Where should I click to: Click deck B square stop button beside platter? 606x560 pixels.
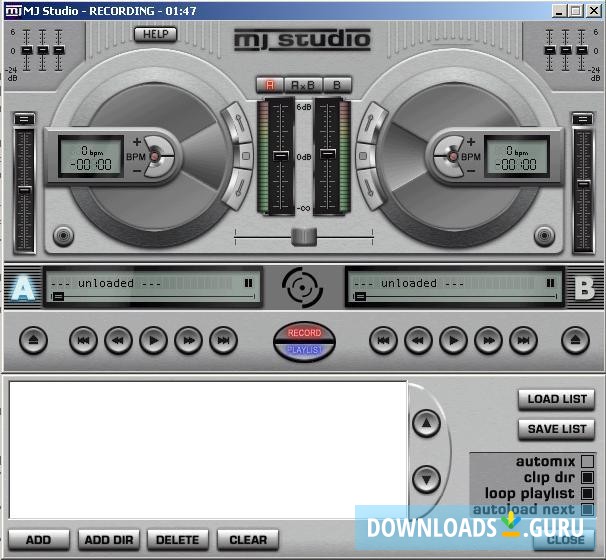point(363,156)
